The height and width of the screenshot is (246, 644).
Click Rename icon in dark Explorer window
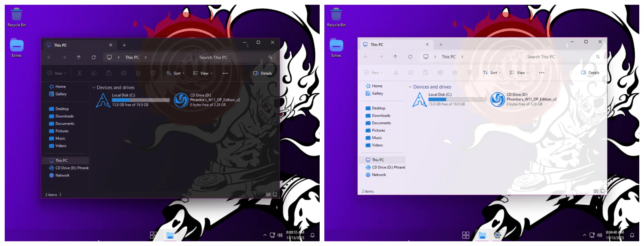[x=124, y=73]
